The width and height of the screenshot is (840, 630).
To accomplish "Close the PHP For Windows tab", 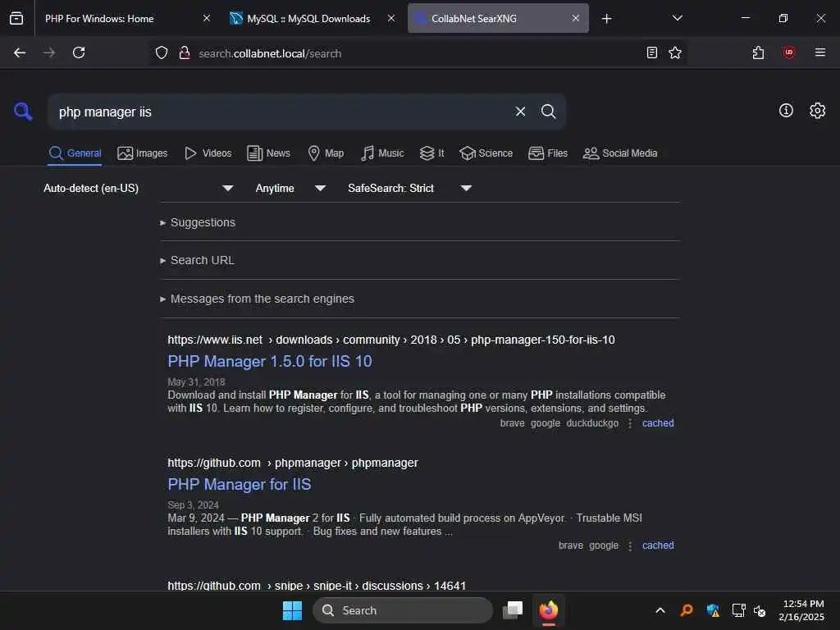I will tap(207, 18).
